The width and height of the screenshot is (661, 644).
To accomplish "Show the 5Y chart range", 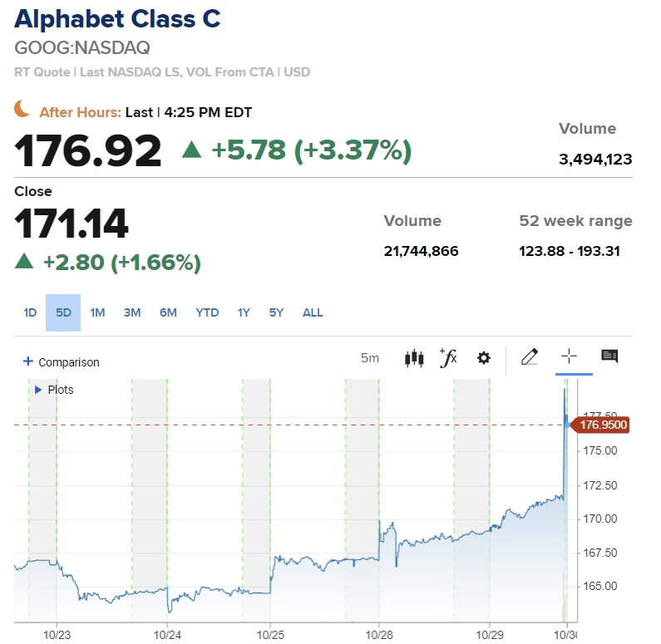I will point(276,312).
